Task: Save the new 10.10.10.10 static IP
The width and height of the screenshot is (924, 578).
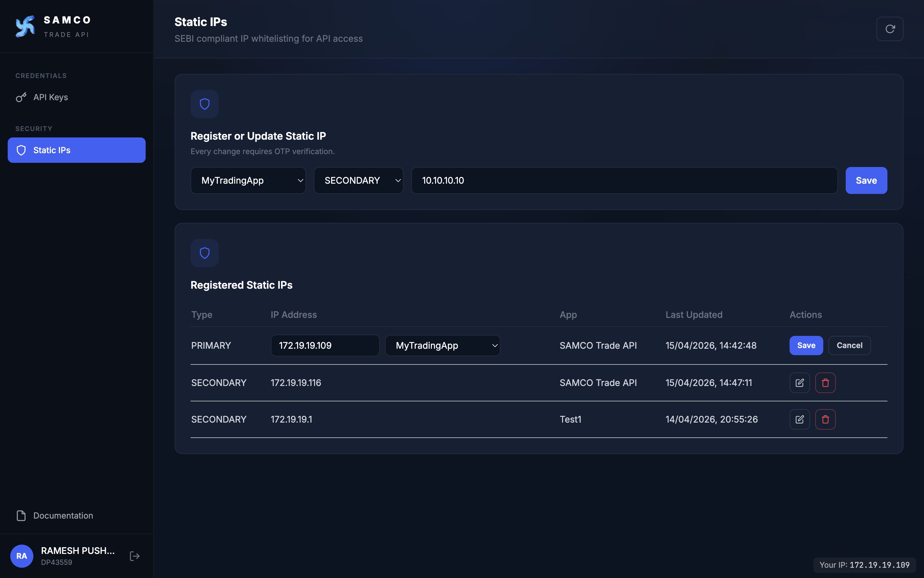Action: (x=866, y=180)
